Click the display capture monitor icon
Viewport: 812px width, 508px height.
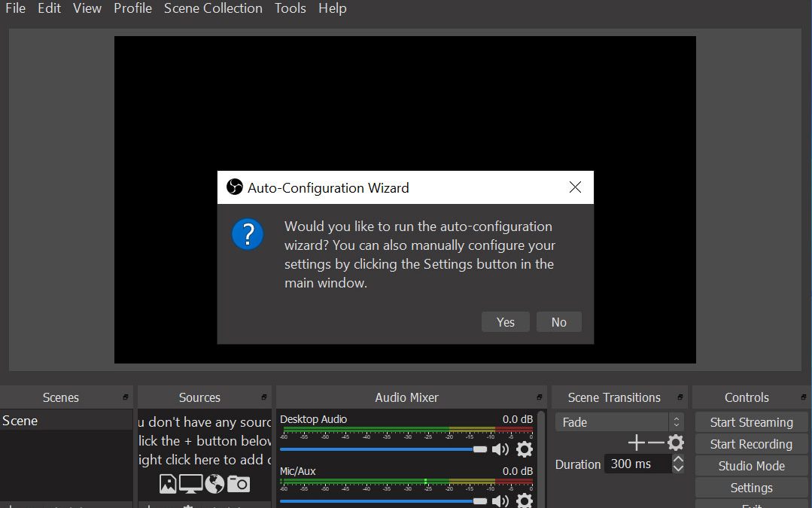[190, 484]
